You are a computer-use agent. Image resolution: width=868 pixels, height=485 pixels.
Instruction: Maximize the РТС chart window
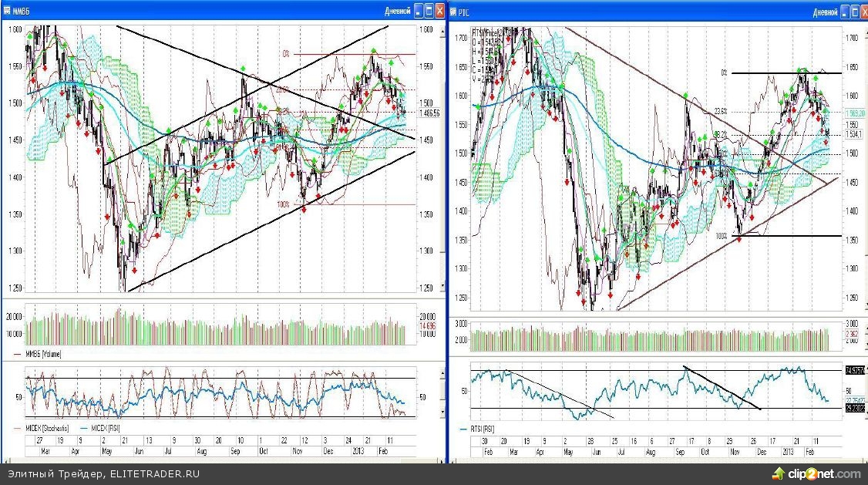click(856, 12)
